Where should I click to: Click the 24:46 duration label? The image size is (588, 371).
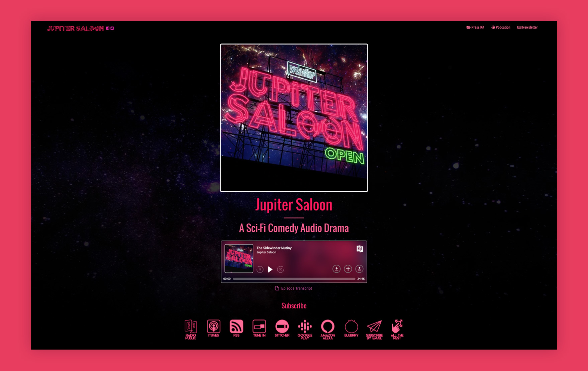click(x=361, y=279)
